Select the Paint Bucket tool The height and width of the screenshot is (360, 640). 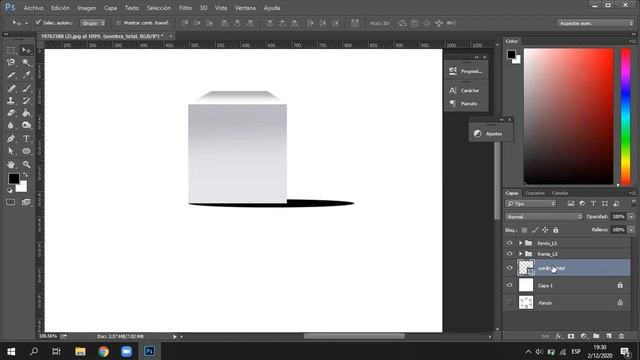pyautogui.click(x=27, y=113)
